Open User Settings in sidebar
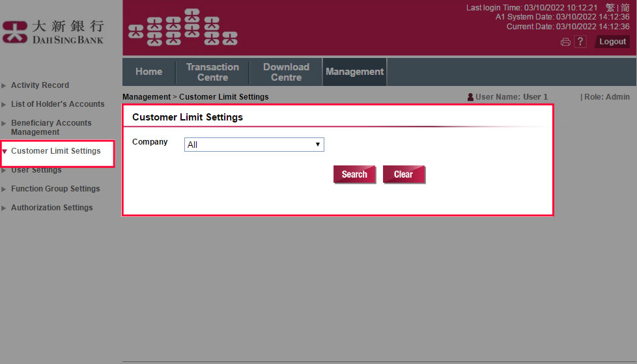The width and height of the screenshot is (637, 364). (36, 170)
